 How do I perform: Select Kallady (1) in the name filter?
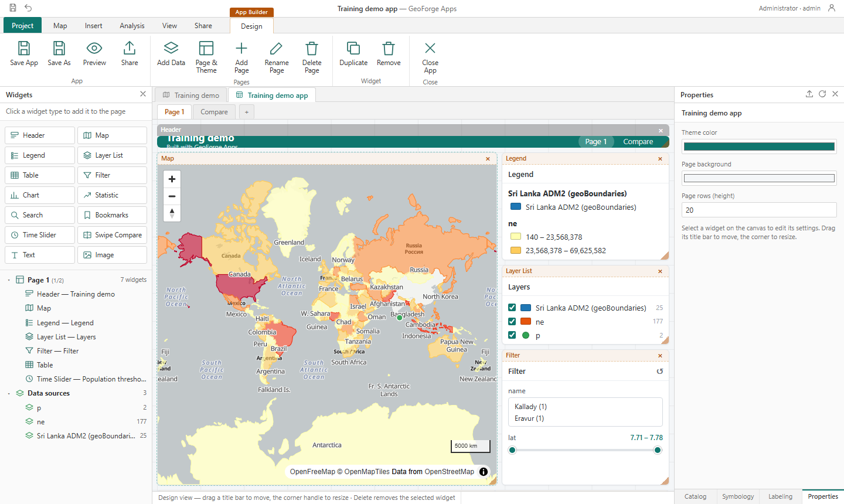(586, 407)
